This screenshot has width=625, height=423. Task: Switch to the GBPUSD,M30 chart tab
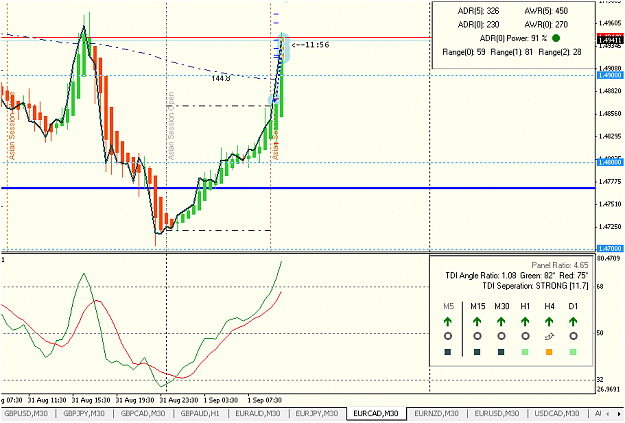point(26,413)
